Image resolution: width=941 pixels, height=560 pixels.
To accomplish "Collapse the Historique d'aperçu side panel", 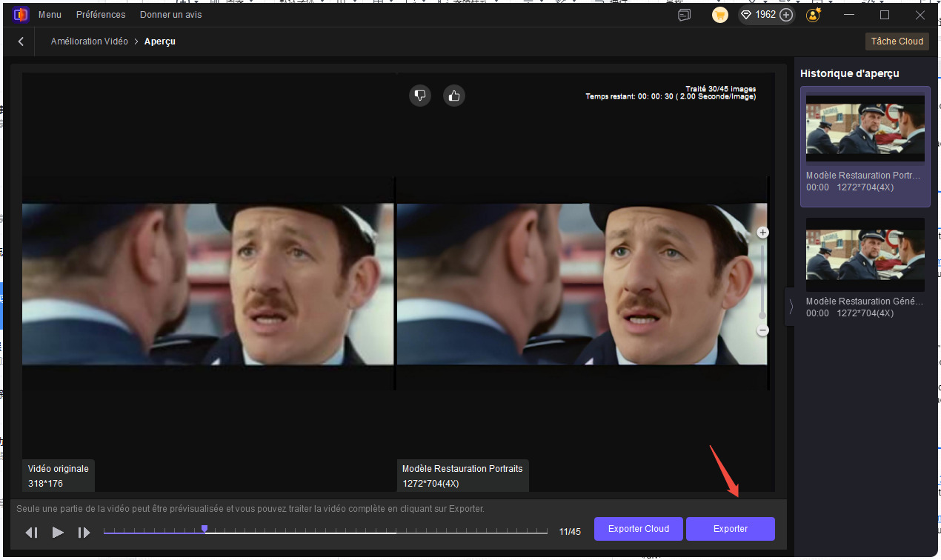I will coord(791,306).
